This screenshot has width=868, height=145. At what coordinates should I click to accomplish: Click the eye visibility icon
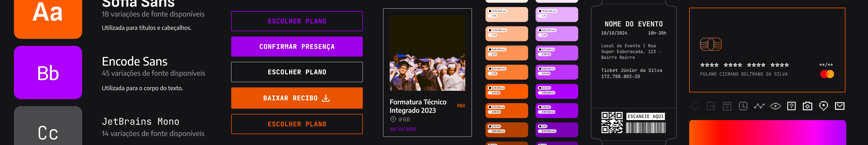(x=775, y=106)
